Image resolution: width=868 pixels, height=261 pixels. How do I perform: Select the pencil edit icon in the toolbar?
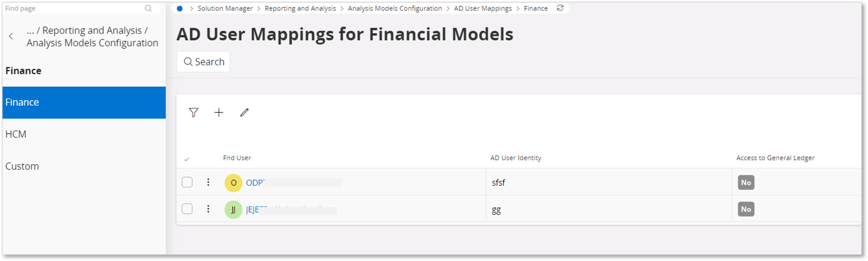(x=244, y=113)
